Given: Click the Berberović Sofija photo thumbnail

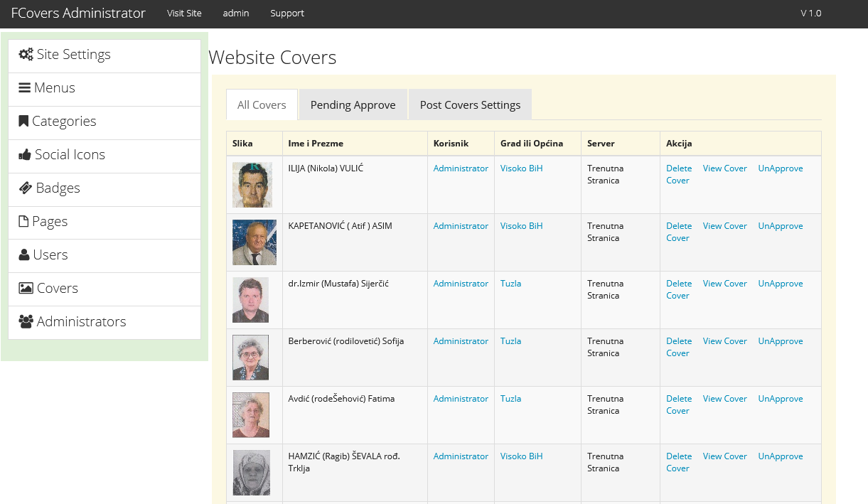Looking at the screenshot, I should tap(250, 358).
